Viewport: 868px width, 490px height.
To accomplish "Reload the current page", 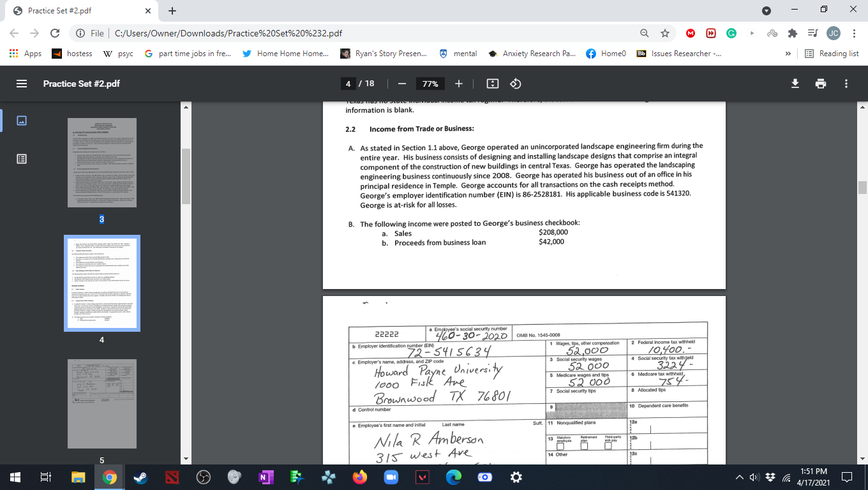I will tap(55, 33).
